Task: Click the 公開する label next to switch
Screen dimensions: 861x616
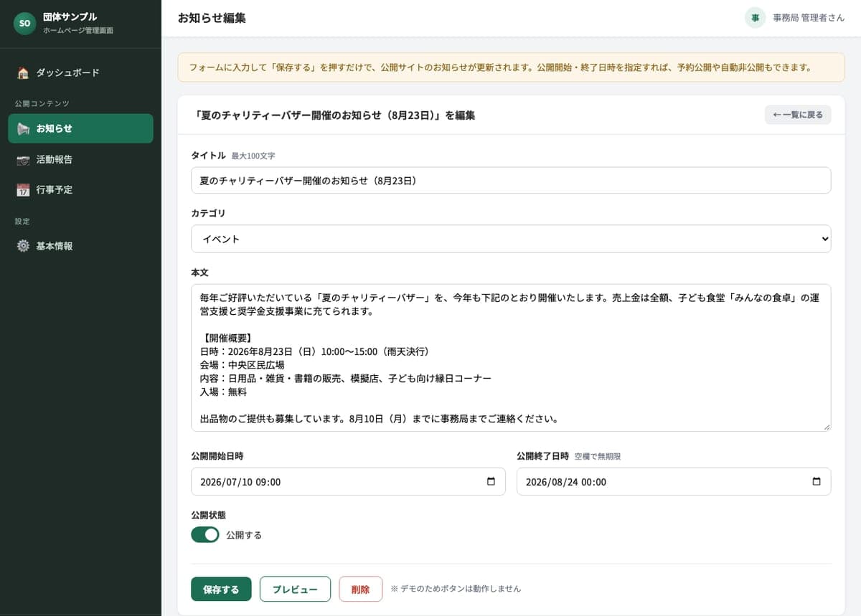Action: pyautogui.click(x=244, y=535)
